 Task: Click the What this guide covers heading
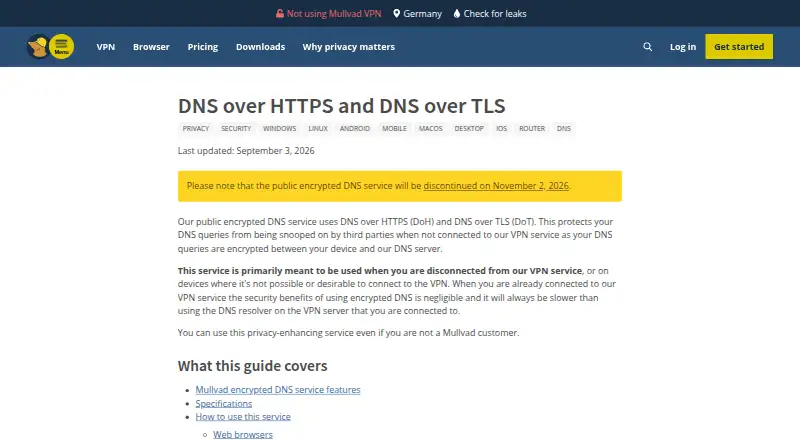coord(253,366)
